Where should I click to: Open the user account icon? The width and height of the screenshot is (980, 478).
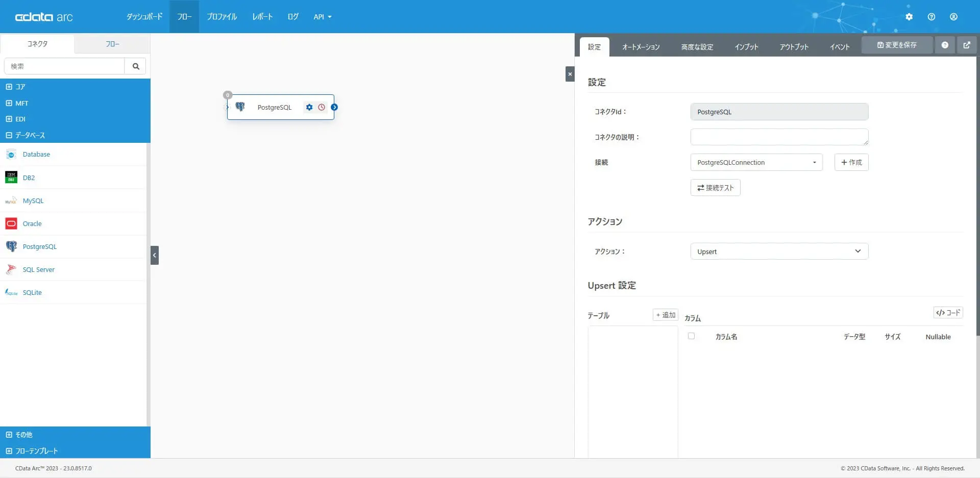point(953,17)
